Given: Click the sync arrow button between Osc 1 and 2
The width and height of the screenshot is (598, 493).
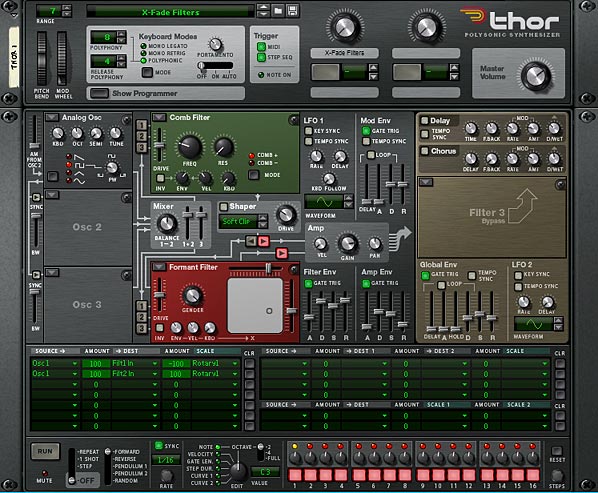Looking at the screenshot, I should [36, 197].
